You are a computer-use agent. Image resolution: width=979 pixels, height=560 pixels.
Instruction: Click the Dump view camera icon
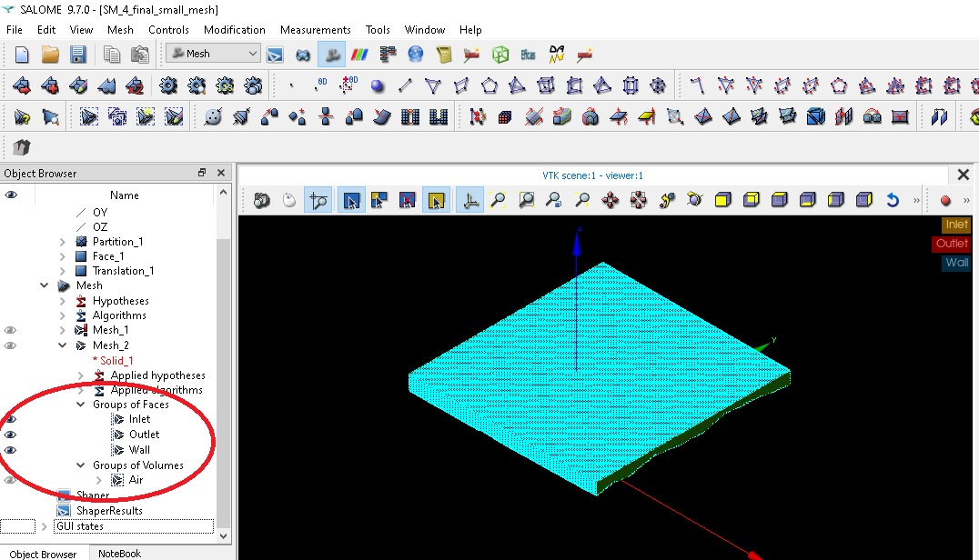[262, 200]
